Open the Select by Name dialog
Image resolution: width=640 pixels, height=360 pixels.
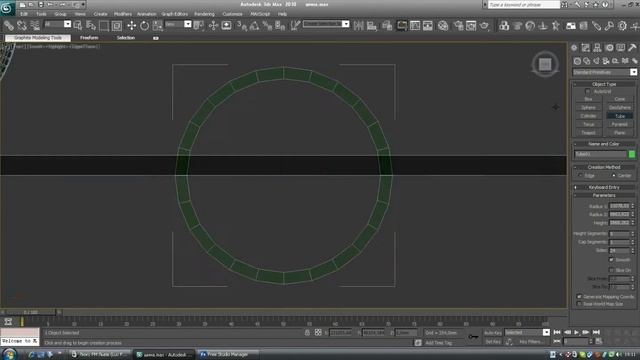pos(91,26)
